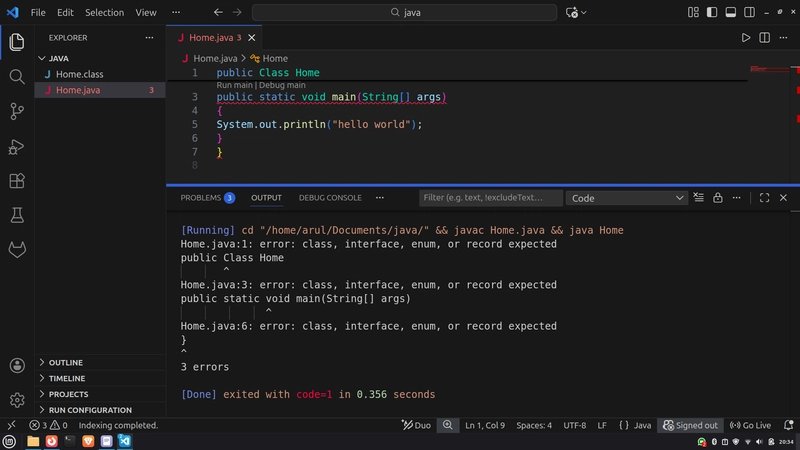Viewport: 800px width, 450px height.
Task: Open the Extensions view
Action: 16,181
